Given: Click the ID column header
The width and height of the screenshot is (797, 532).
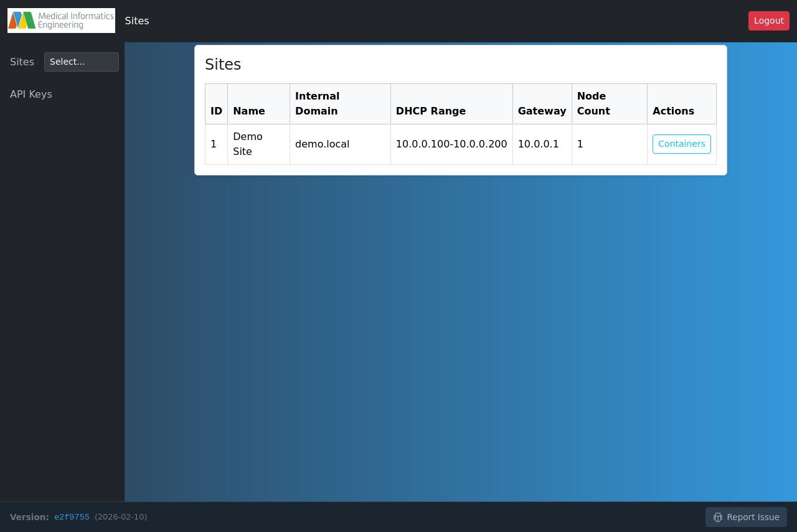Looking at the screenshot, I should (x=216, y=111).
